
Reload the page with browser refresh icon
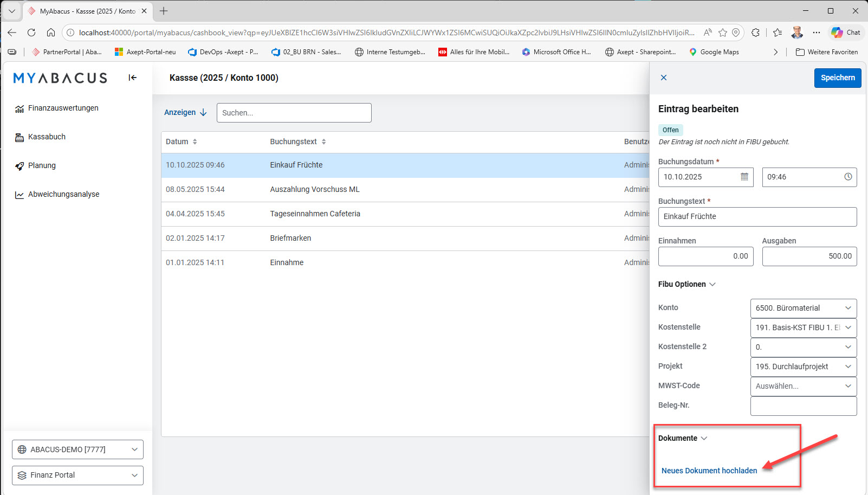click(x=31, y=33)
